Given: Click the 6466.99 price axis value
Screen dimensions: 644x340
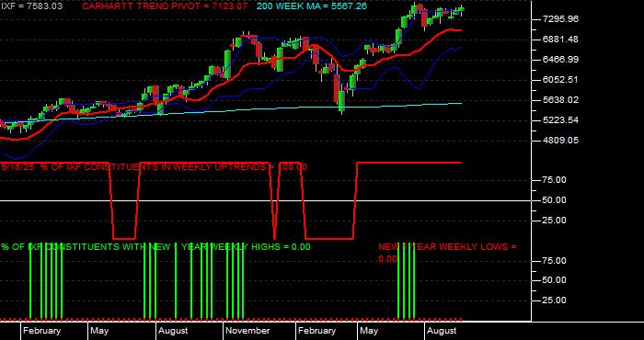Looking at the screenshot, I should [x=560, y=60].
